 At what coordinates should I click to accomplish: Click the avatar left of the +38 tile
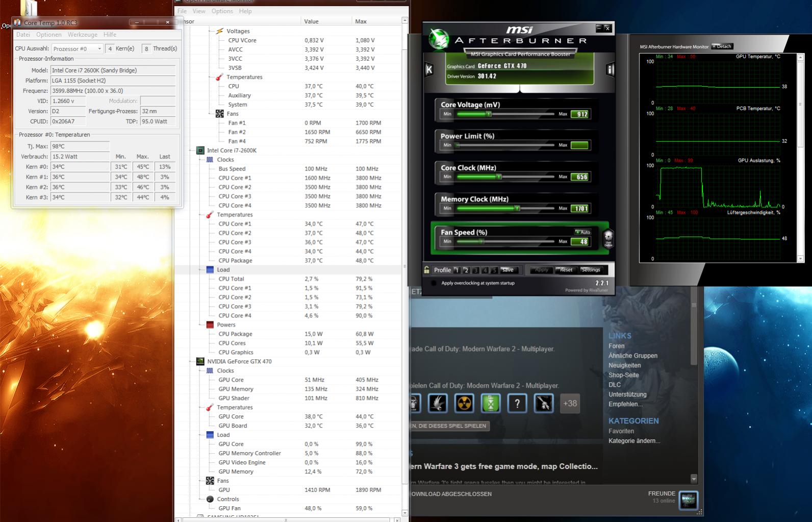coord(543,403)
